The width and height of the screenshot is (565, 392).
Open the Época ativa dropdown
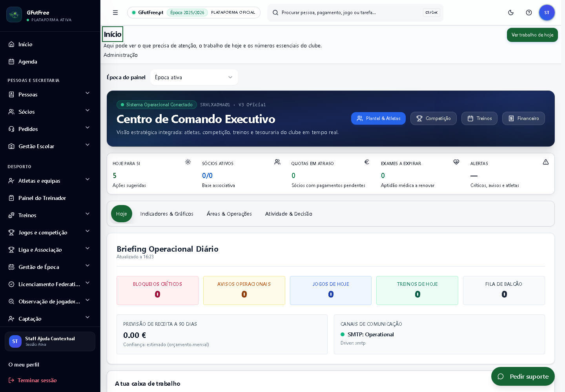[x=194, y=77]
